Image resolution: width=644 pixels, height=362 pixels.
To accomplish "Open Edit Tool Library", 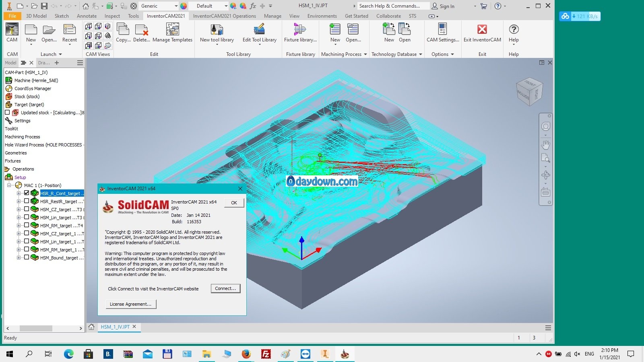I will (259, 33).
